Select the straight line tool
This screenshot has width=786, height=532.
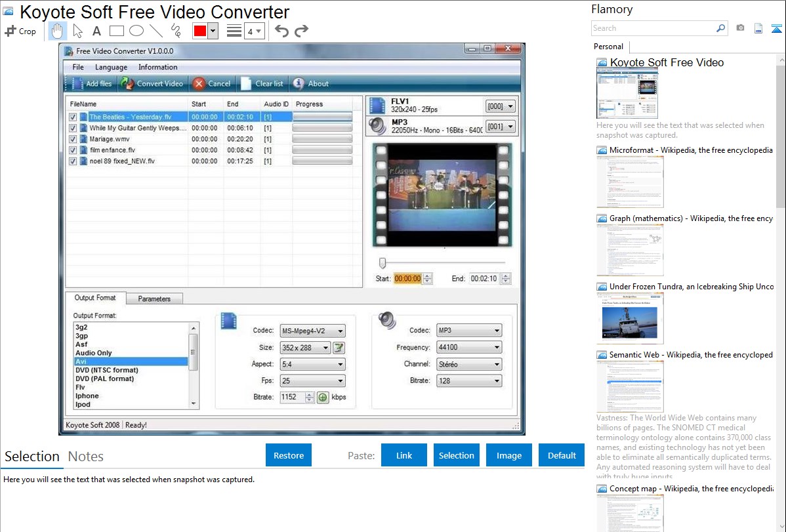[156, 31]
